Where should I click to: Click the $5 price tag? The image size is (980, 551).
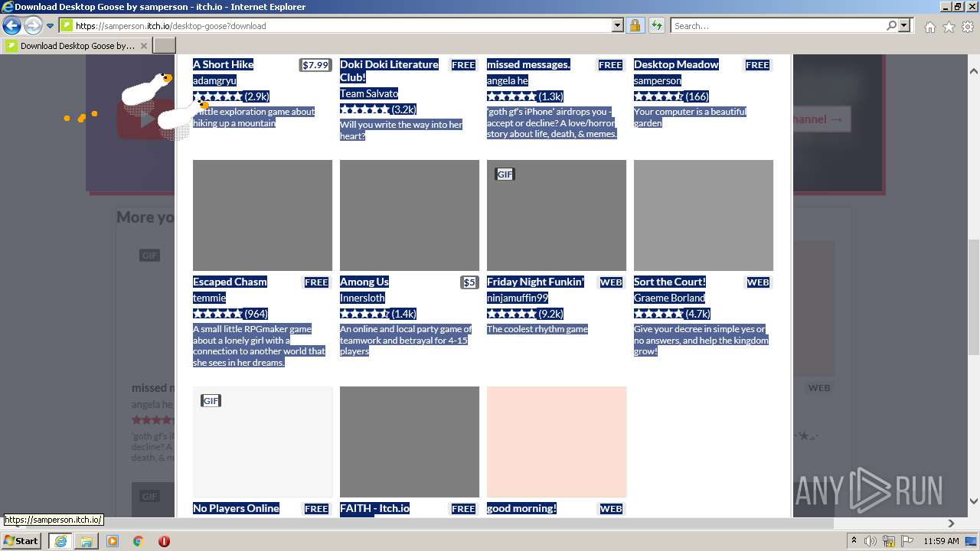(x=469, y=282)
